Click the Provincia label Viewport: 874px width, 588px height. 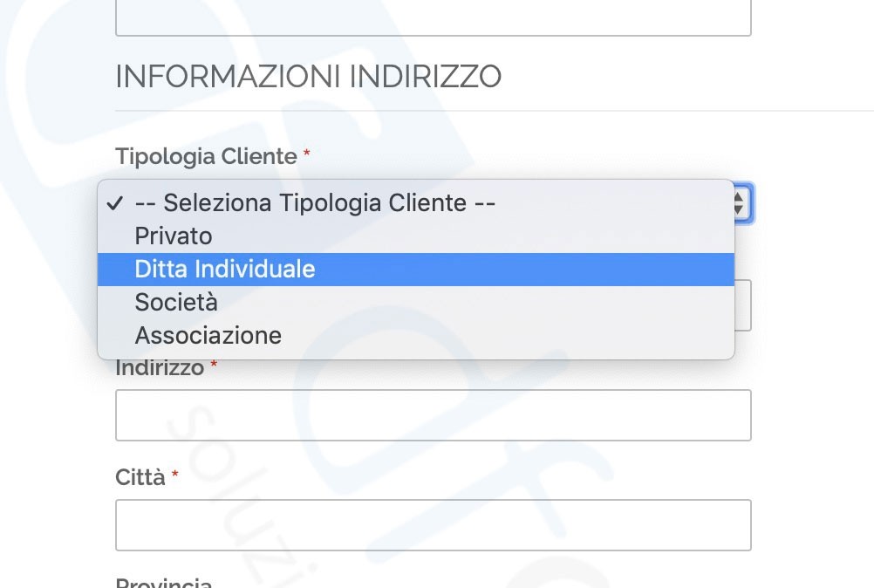click(x=163, y=583)
